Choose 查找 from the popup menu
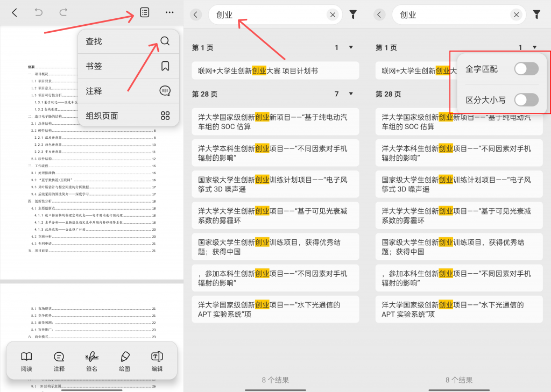The image size is (551, 392). [128, 41]
